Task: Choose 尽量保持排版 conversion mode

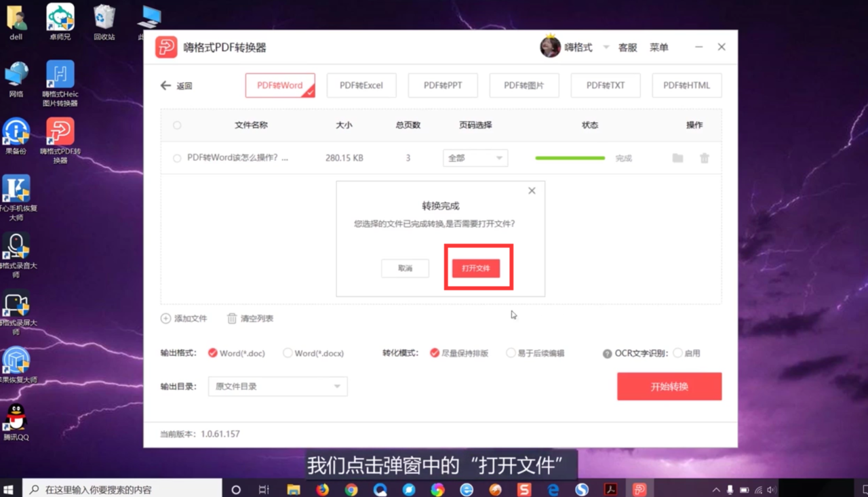Action: coord(435,353)
